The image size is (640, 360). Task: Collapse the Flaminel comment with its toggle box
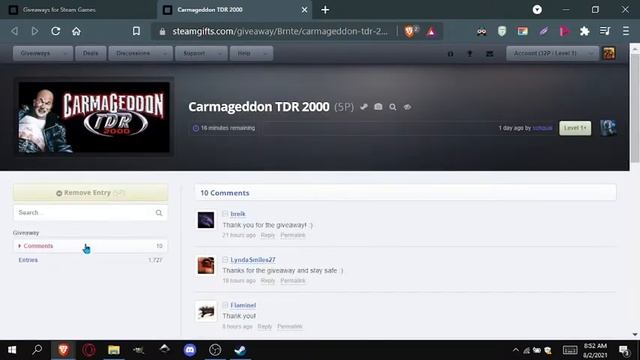coord(225,305)
